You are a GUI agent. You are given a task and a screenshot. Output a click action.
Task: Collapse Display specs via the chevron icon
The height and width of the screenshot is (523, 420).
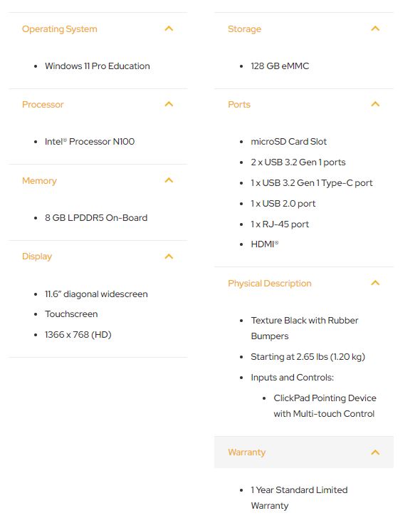click(x=169, y=257)
